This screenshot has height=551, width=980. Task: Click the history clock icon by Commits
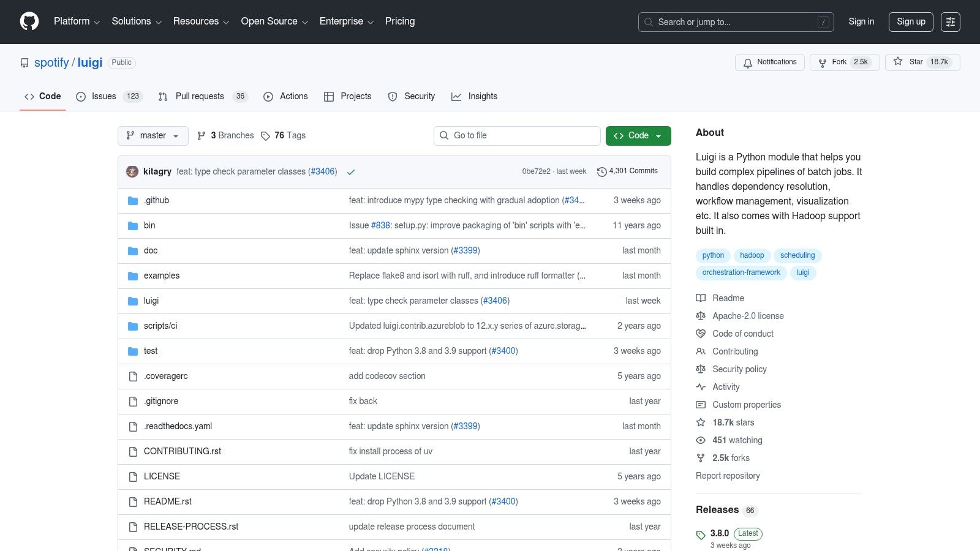[x=601, y=172]
